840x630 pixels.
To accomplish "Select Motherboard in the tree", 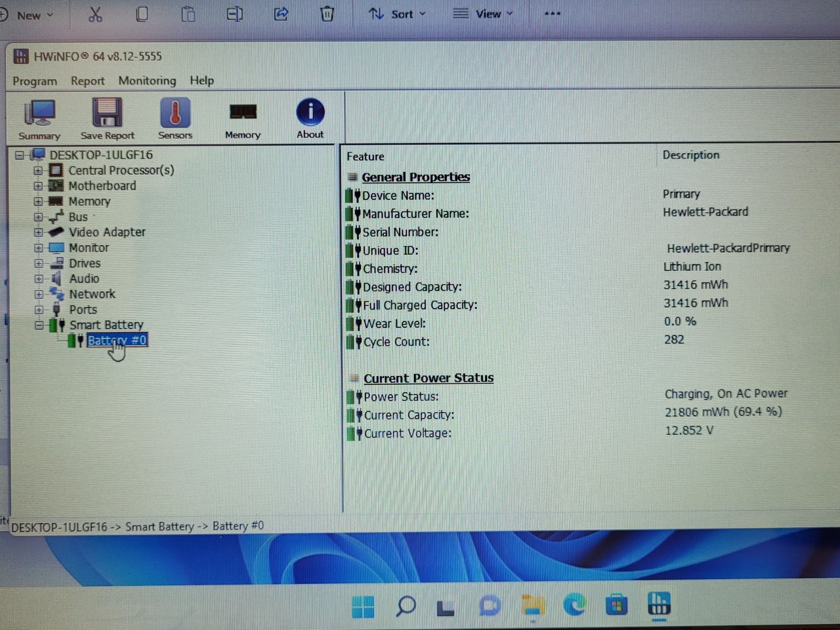I will (102, 186).
